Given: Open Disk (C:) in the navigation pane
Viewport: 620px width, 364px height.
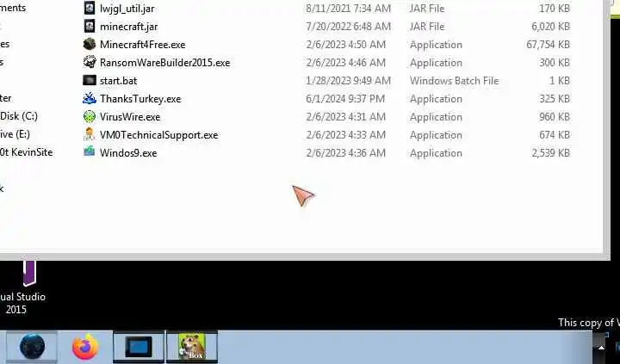Looking at the screenshot, I should 19,116.
